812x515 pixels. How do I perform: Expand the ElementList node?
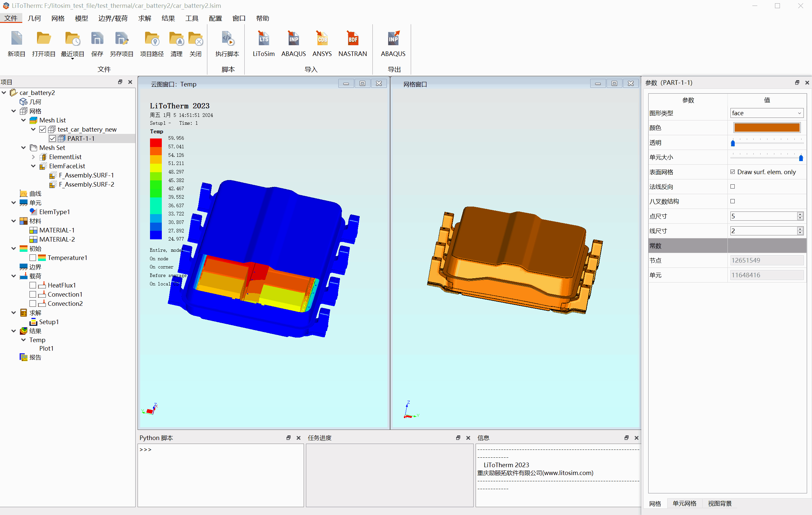tap(33, 157)
